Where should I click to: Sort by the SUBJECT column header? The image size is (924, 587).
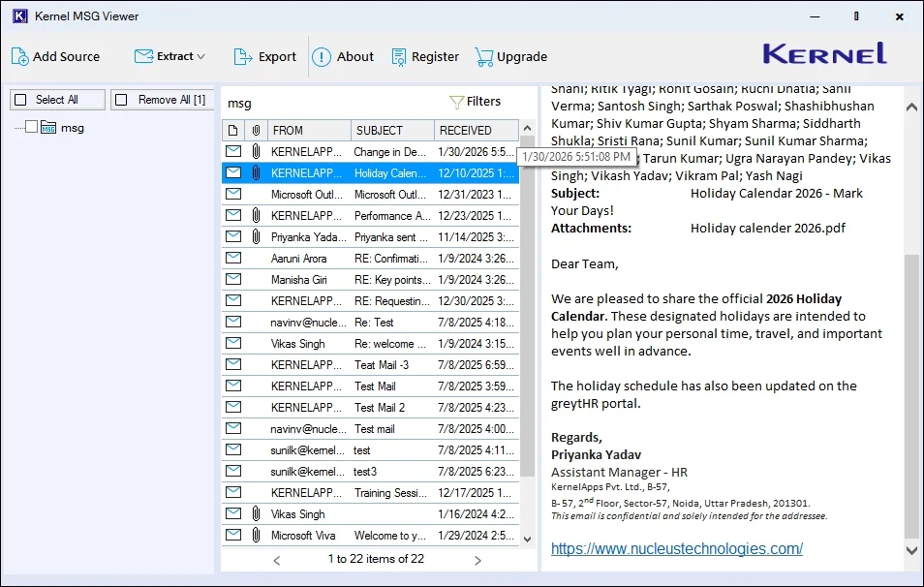(393, 130)
